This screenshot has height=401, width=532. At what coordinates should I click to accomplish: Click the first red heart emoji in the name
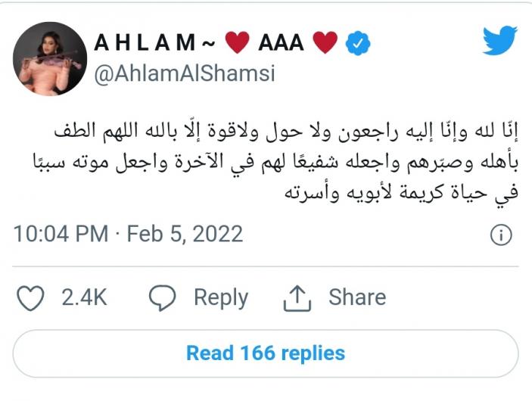click(x=238, y=42)
